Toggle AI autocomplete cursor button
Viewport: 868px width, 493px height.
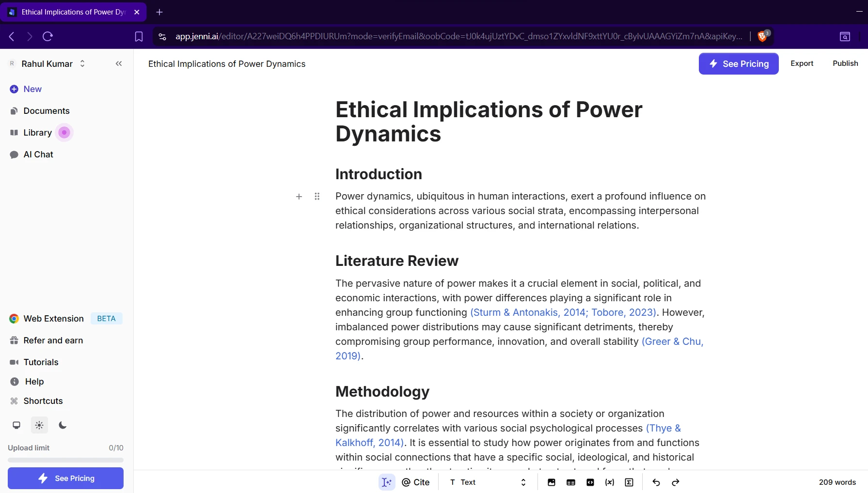[x=387, y=482]
